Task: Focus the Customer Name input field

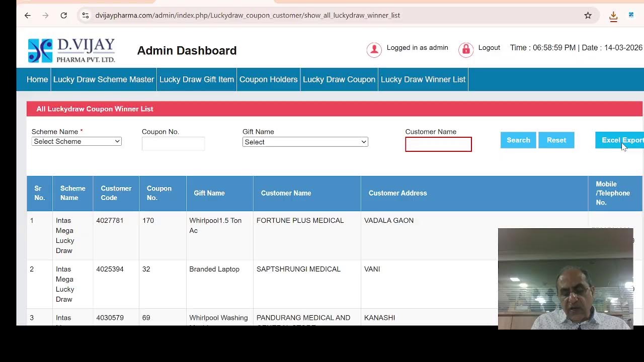Action: click(438, 144)
